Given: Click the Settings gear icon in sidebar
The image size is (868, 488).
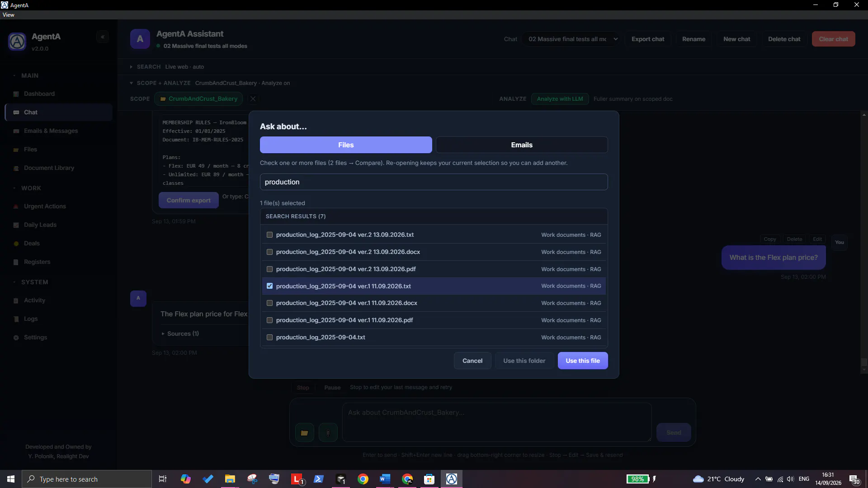Looking at the screenshot, I should pos(16,338).
